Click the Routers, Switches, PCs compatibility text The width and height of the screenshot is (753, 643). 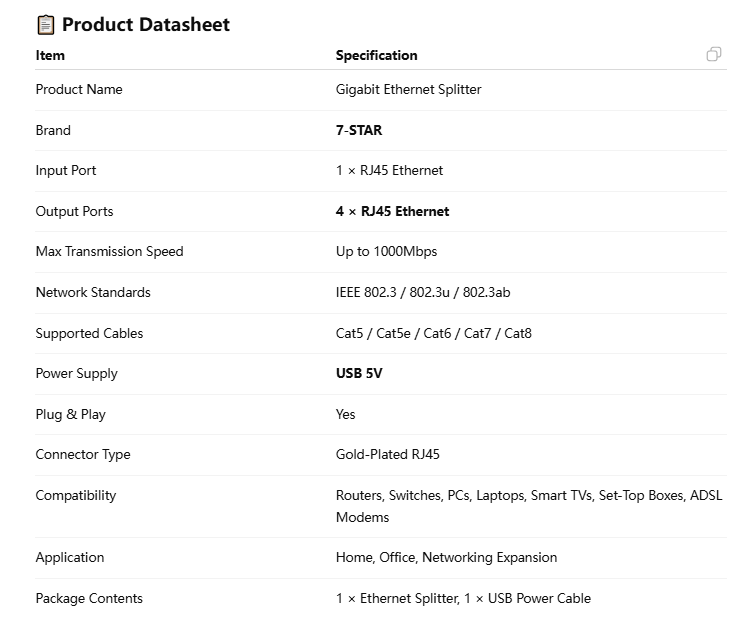[529, 506]
